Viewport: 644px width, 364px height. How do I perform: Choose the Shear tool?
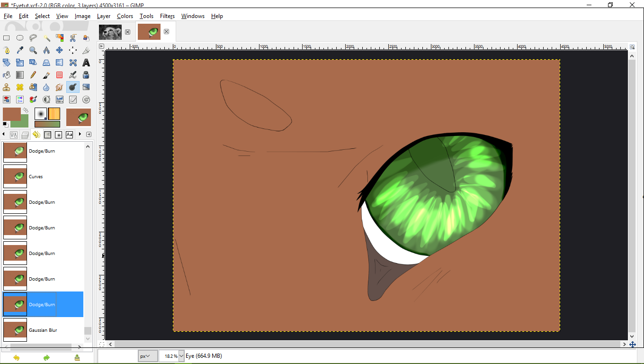(x=33, y=63)
